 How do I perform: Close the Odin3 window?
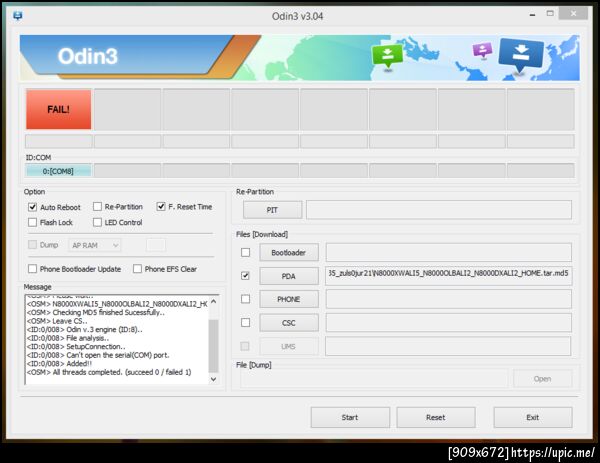[x=573, y=14]
